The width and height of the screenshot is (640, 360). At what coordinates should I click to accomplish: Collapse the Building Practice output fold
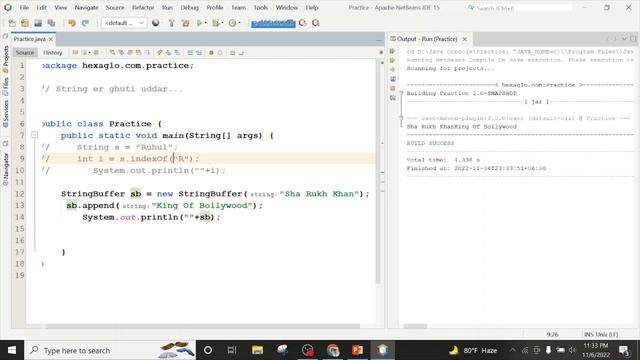click(x=401, y=93)
